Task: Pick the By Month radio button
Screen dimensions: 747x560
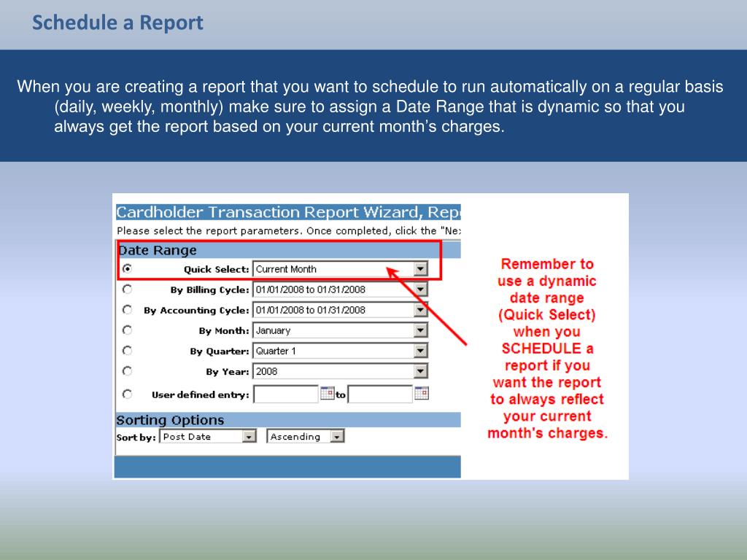Action: coord(127,330)
